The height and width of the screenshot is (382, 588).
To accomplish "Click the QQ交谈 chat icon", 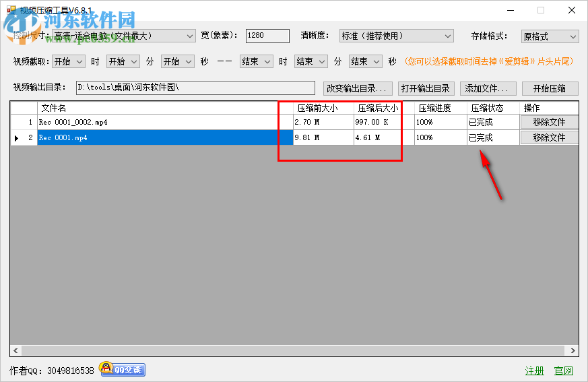I will (x=123, y=369).
